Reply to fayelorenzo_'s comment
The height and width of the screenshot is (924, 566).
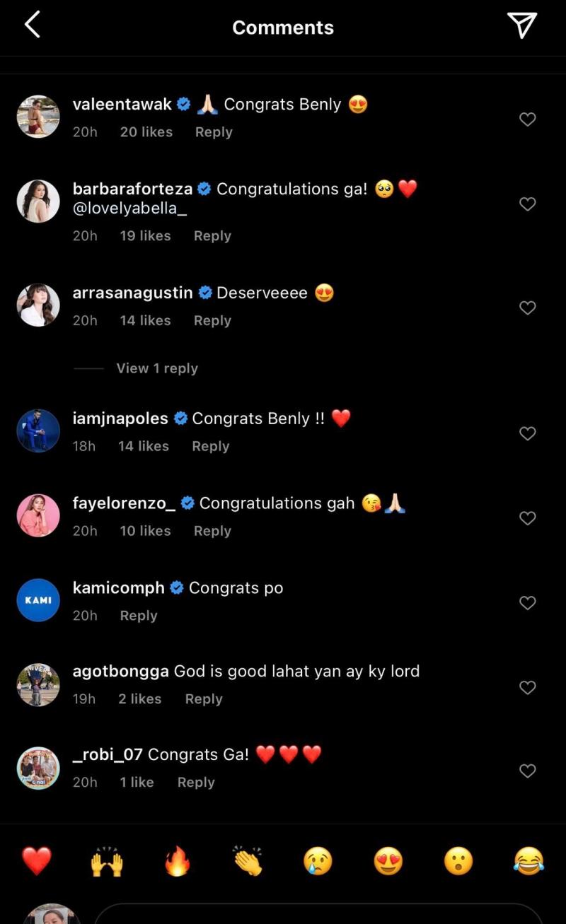212,531
